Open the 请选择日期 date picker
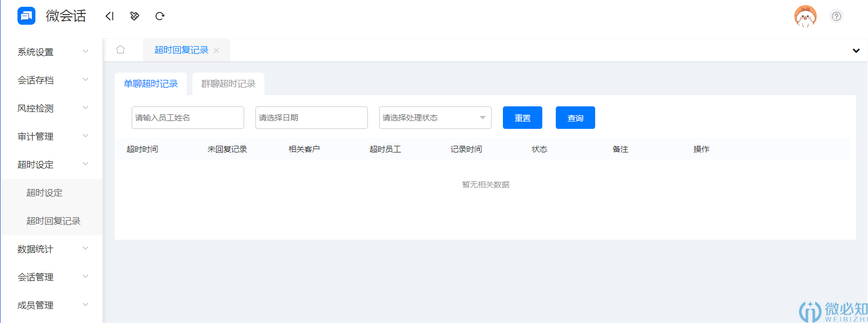 [312, 118]
